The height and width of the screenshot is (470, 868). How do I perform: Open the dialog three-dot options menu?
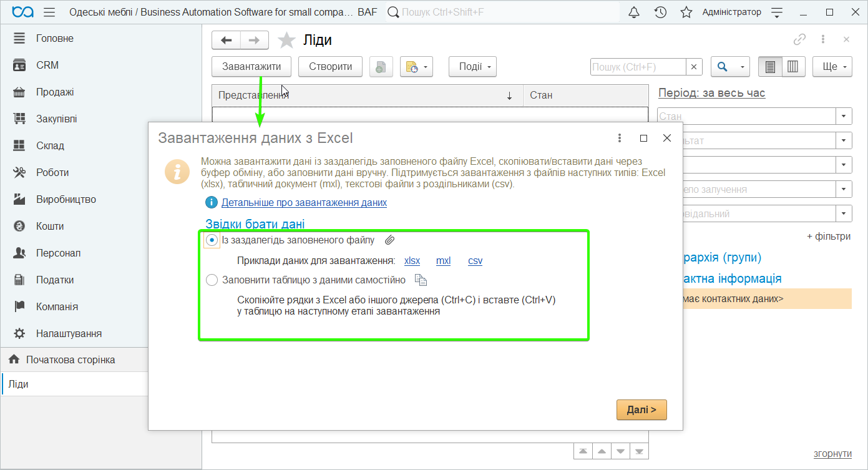pos(620,138)
